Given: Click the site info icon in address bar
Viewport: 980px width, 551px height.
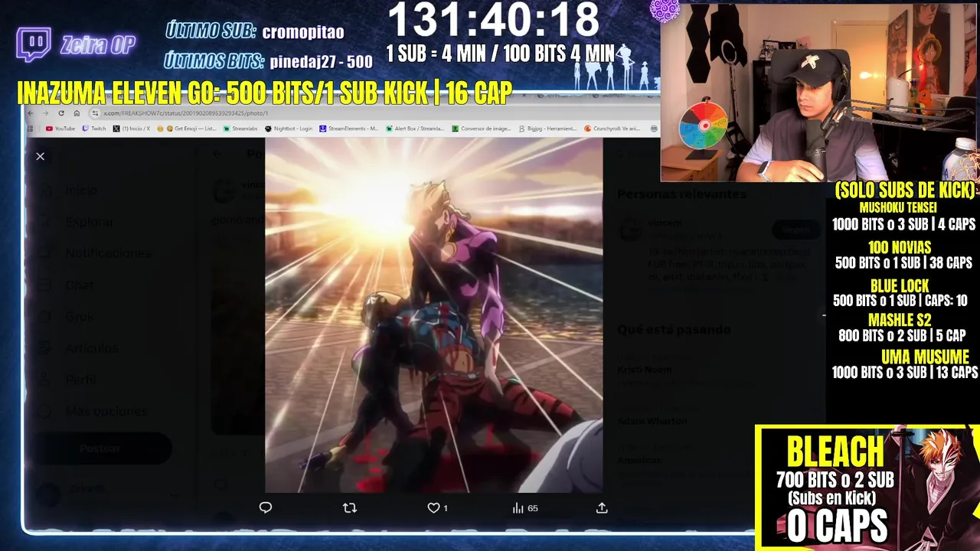Looking at the screenshot, I should (x=96, y=112).
